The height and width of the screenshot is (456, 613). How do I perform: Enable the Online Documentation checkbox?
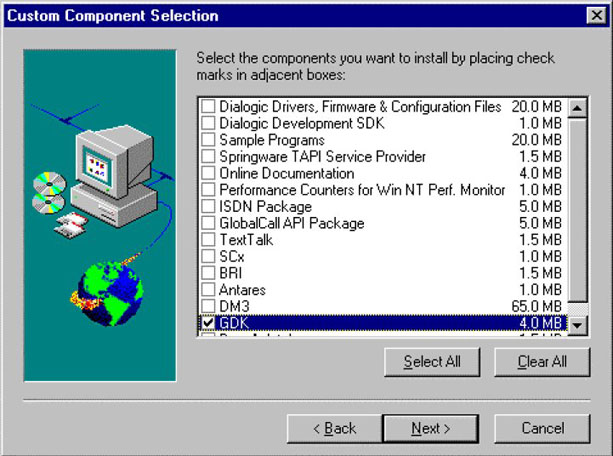tap(208, 173)
